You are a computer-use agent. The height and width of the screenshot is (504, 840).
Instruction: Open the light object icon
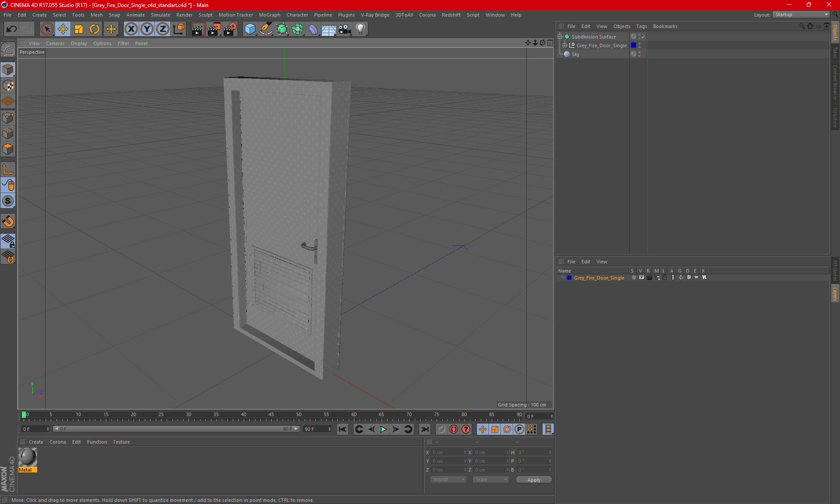coord(360,29)
